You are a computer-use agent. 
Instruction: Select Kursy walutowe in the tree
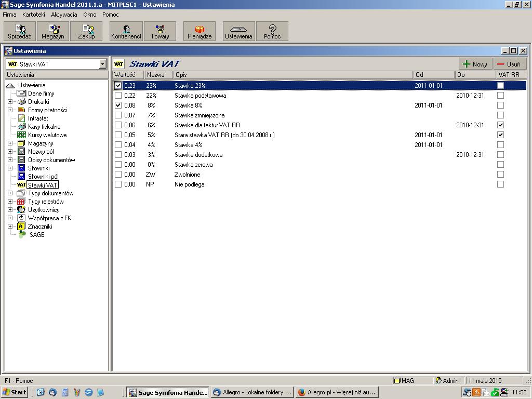pos(47,135)
